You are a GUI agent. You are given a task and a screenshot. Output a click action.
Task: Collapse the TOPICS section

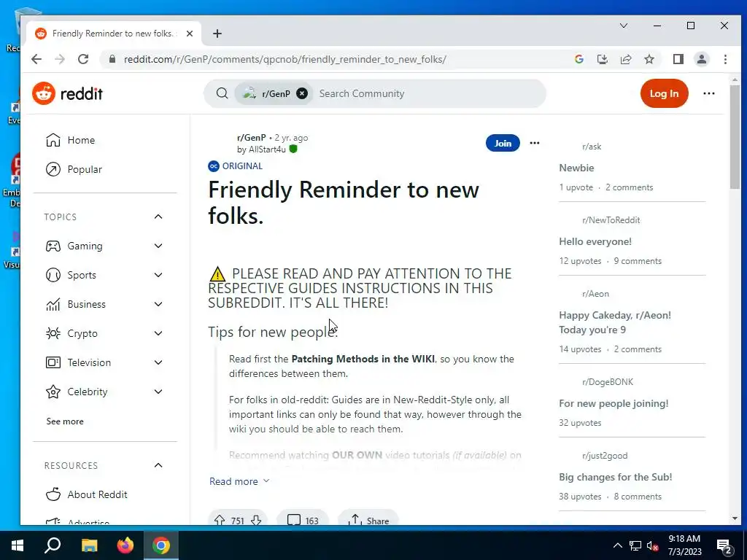(x=158, y=217)
